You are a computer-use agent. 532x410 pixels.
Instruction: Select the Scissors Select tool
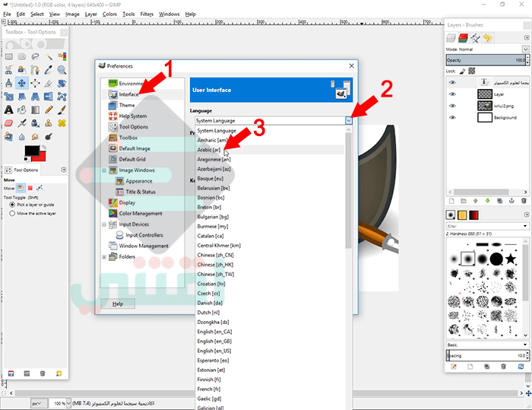(x=9, y=70)
